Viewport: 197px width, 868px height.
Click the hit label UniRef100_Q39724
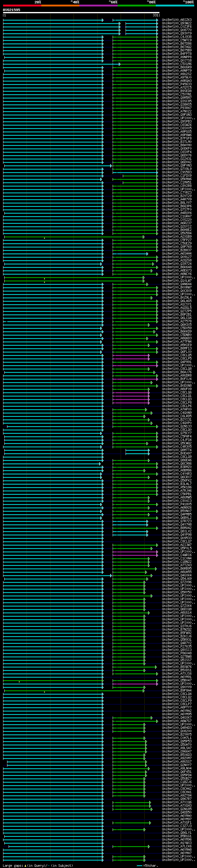coord(177,264)
